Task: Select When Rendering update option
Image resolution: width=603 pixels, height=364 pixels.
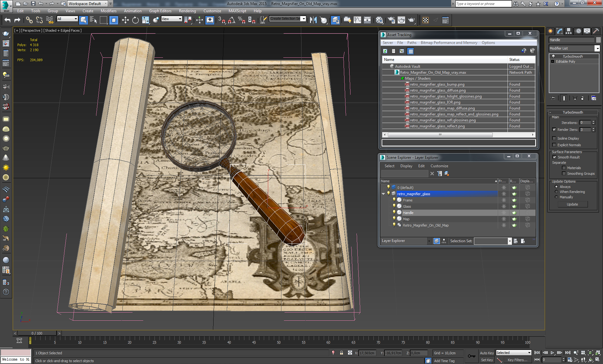Action: tap(556, 192)
